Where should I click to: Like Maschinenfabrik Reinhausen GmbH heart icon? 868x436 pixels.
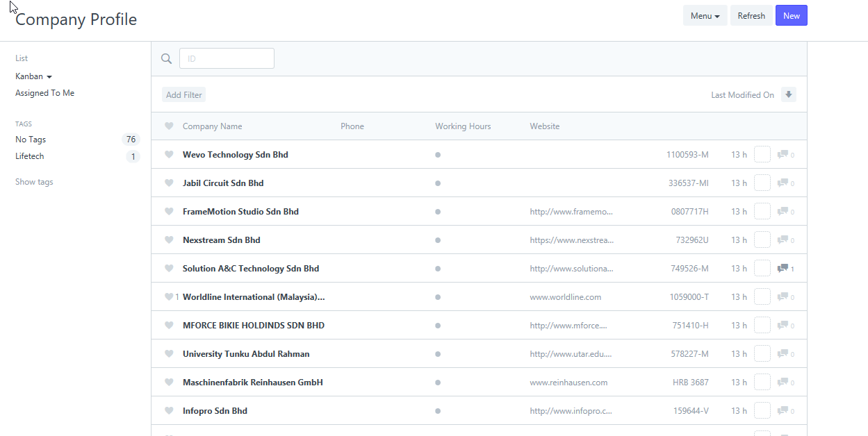tap(169, 383)
